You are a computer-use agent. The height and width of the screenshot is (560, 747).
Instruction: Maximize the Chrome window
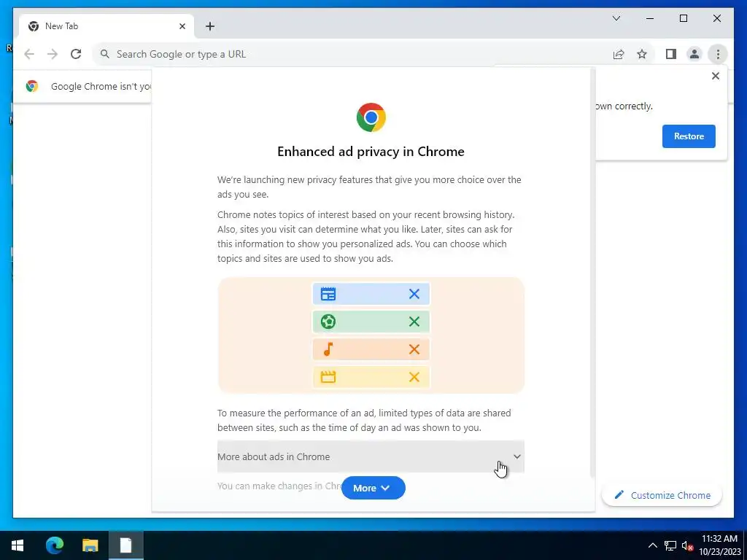(683, 18)
